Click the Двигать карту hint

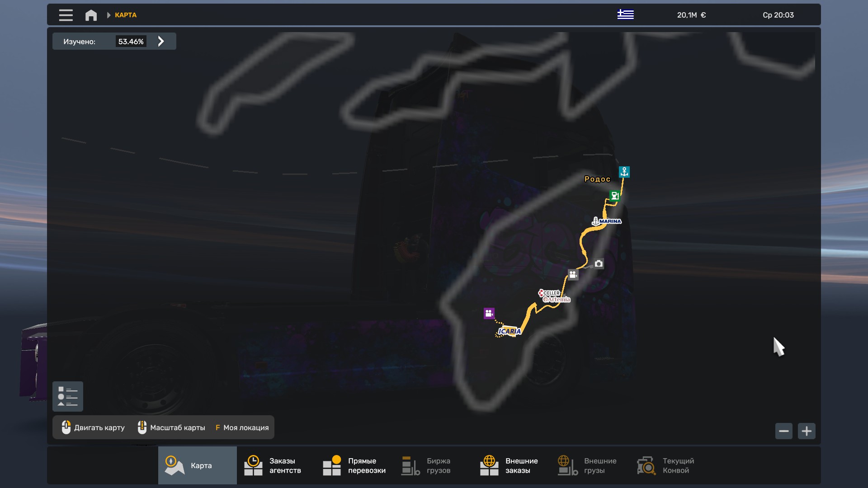[93, 427]
